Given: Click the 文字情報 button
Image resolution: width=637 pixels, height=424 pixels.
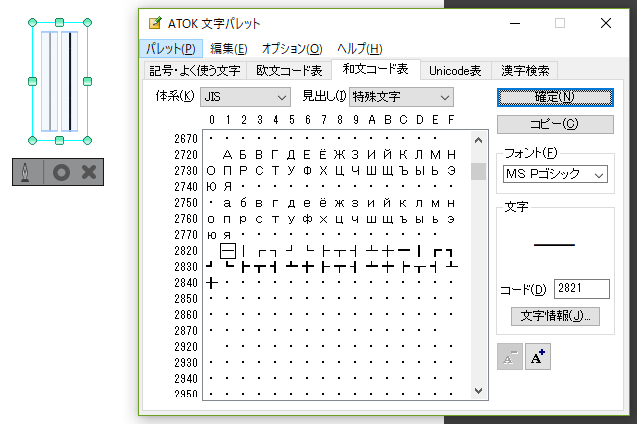Looking at the screenshot, I should (x=555, y=316).
